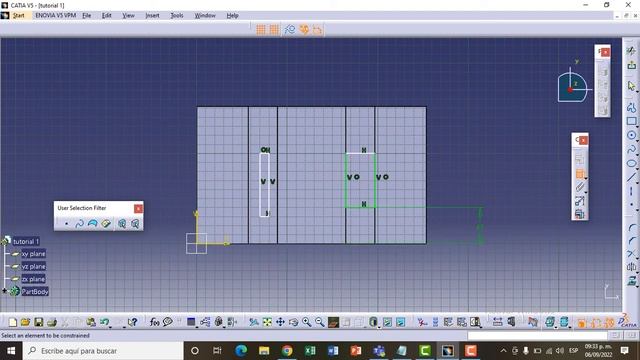Open the ENOVIA V5 VPM menu
640x360 pixels.
coord(56,16)
